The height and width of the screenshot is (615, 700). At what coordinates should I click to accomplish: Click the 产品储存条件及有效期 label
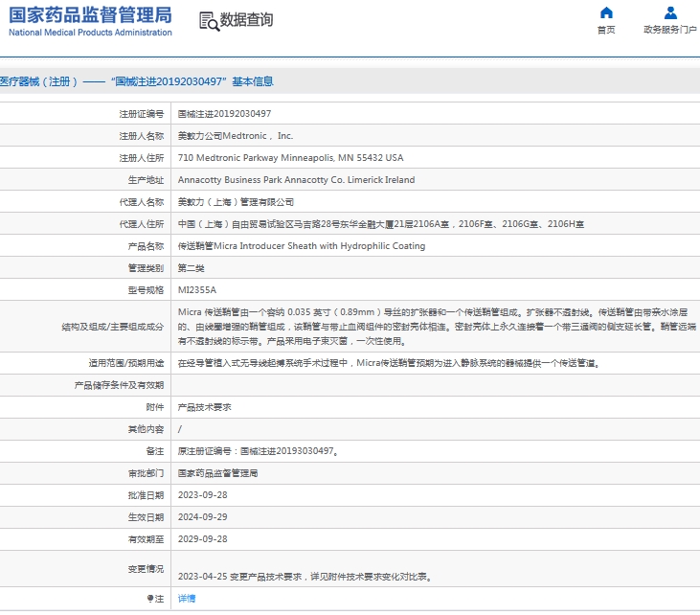point(119,385)
